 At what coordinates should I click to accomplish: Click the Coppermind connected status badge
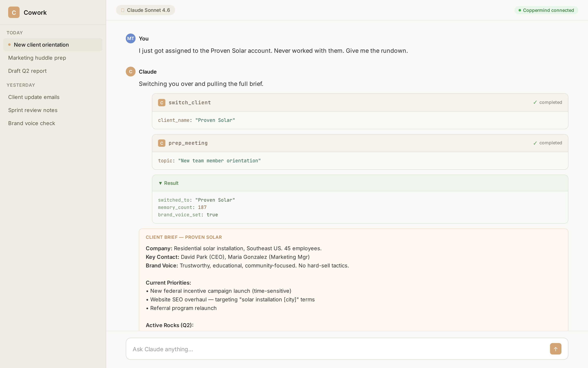[x=546, y=10]
